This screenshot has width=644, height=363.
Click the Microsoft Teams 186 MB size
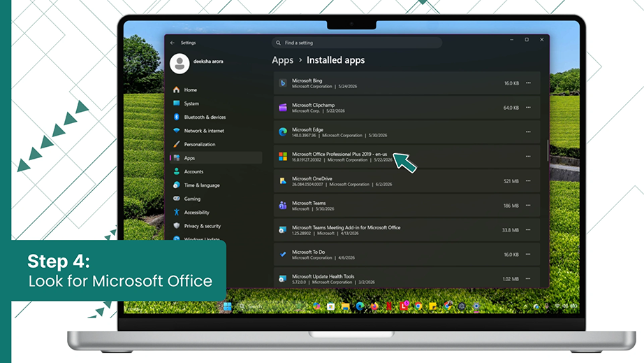[x=511, y=206]
